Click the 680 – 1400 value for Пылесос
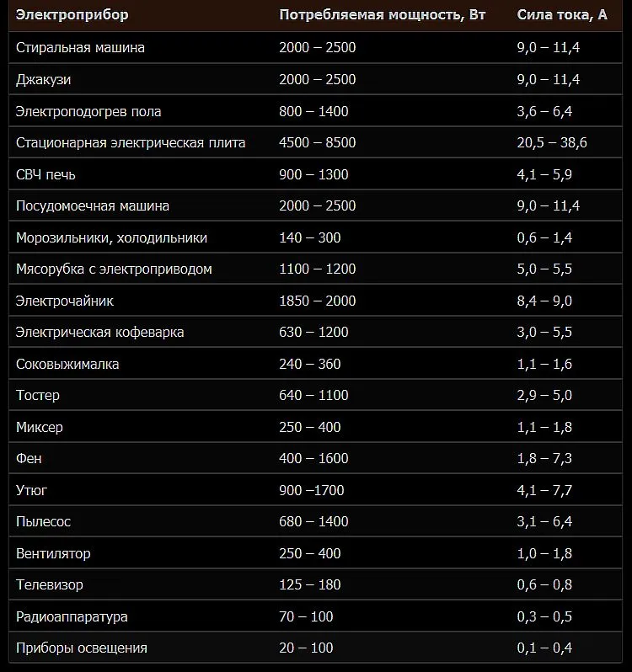Image resolution: width=632 pixels, height=672 pixels. [313, 521]
